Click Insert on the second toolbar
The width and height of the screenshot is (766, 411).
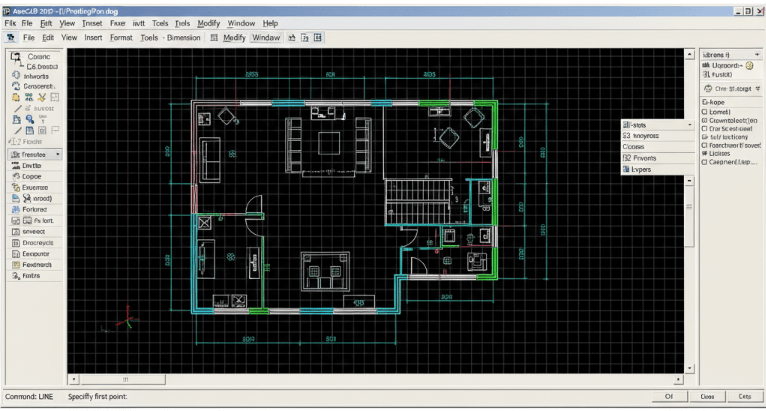[x=93, y=38]
